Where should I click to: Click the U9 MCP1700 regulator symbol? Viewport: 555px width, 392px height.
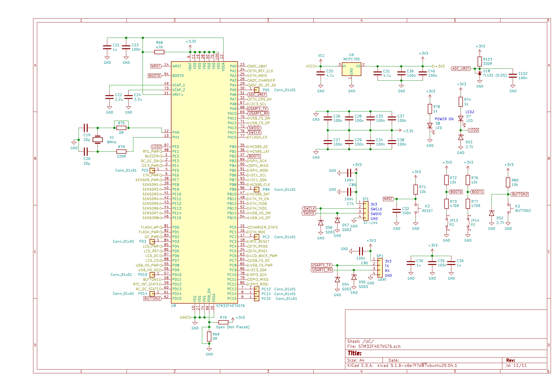(351, 69)
